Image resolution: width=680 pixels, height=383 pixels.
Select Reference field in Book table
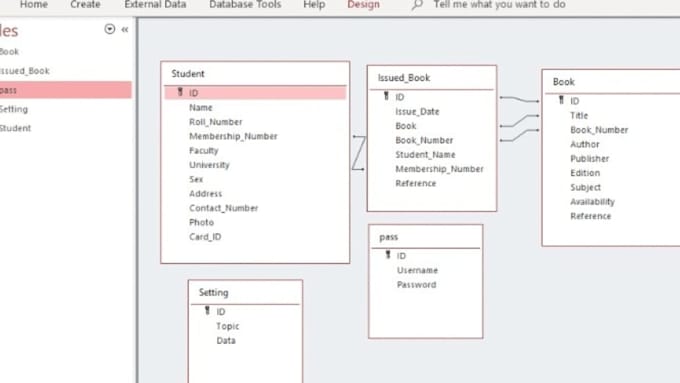coord(591,216)
